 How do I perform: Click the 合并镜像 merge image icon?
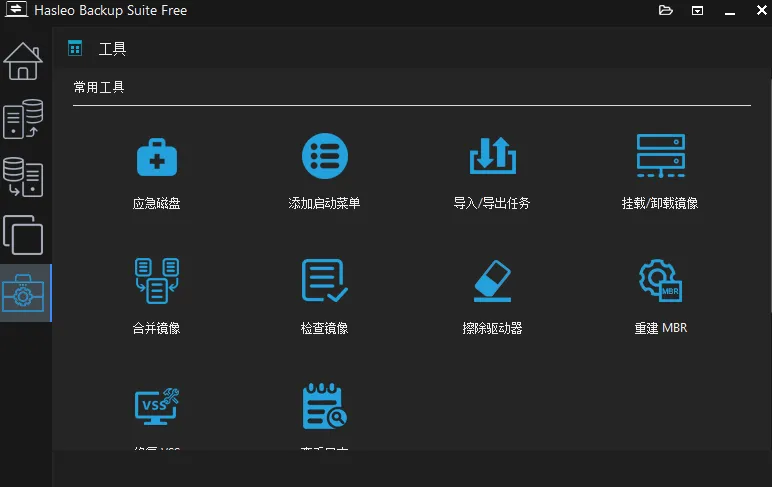tap(157, 281)
